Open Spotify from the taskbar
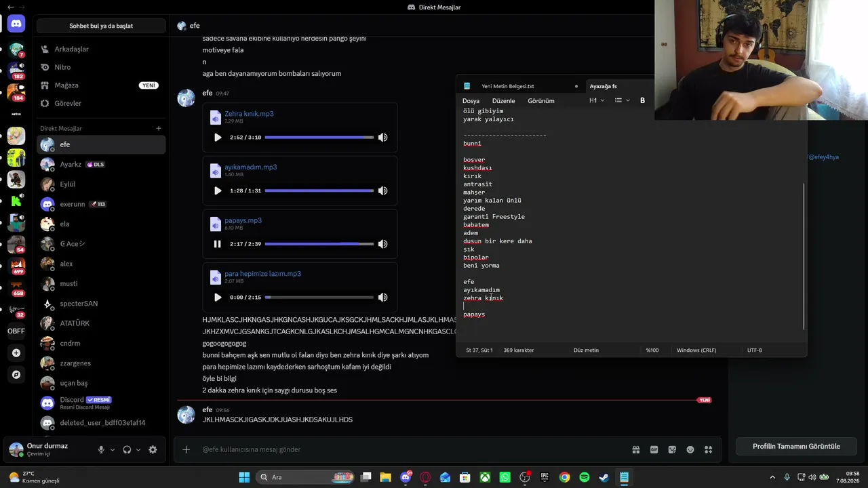Image resolution: width=868 pixels, height=488 pixels. pos(585,477)
